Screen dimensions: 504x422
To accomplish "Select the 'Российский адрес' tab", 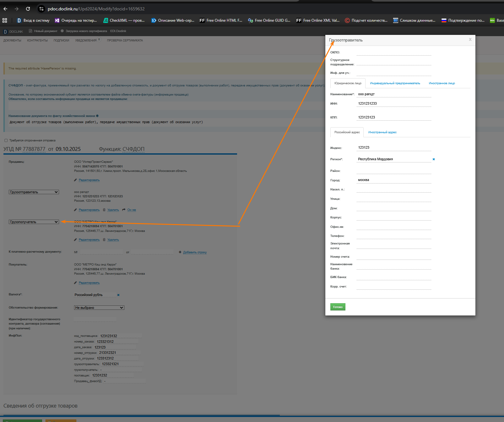I will tap(347, 132).
